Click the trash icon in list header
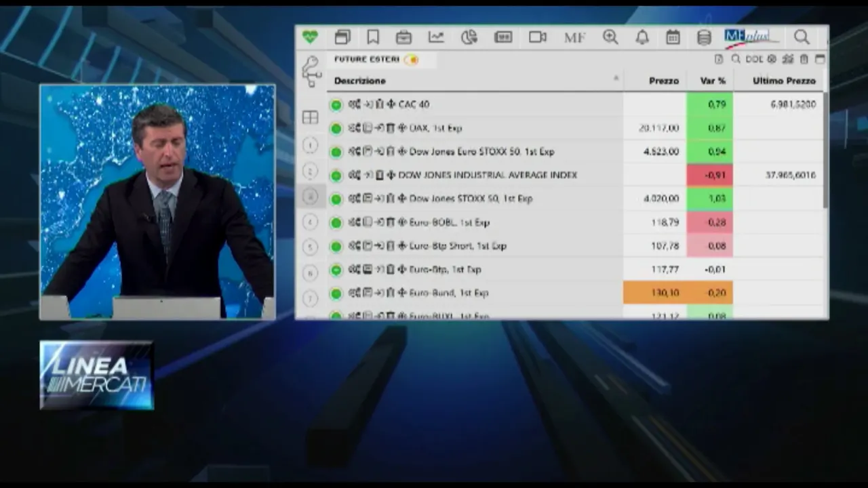The width and height of the screenshot is (868, 488). [804, 60]
